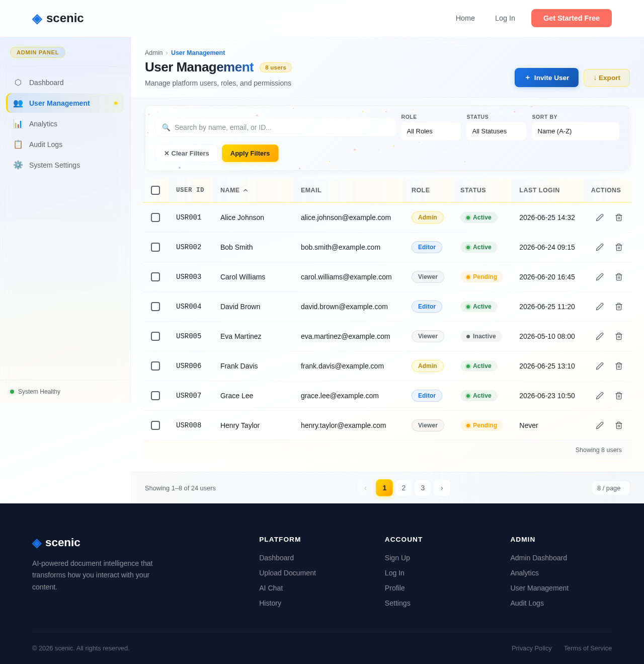Image resolution: width=644 pixels, height=664 pixels.
Task: Edit Bob Smith's record
Action: click(x=600, y=247)
